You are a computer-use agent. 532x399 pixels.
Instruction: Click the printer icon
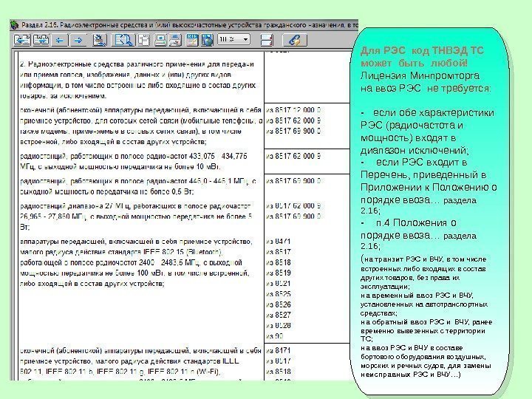(176, 40)
